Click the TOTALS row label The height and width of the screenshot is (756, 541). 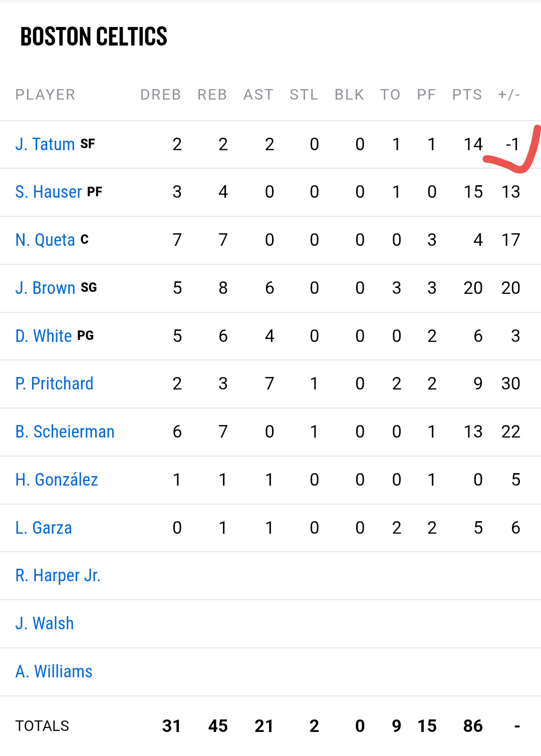click(x=42, y=726)
